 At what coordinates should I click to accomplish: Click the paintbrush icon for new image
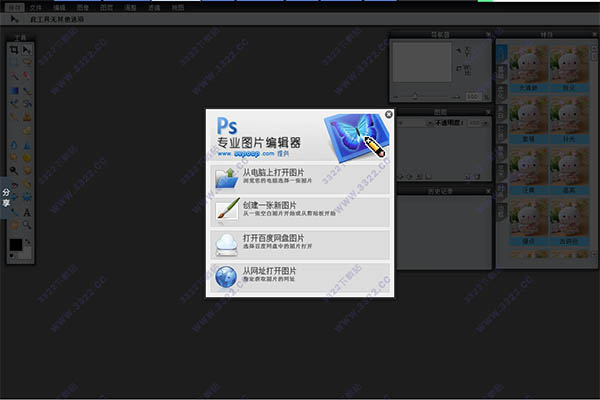[x=227, y=210]
